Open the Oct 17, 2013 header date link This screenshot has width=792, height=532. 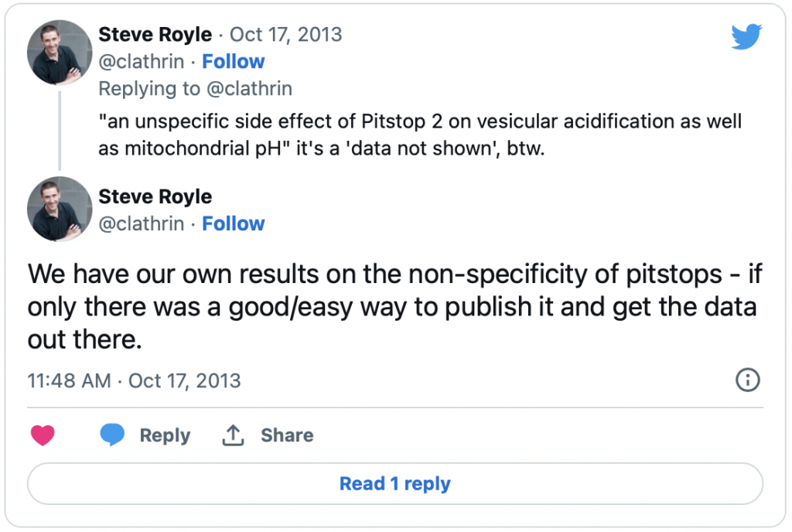[x=285, y=35]
